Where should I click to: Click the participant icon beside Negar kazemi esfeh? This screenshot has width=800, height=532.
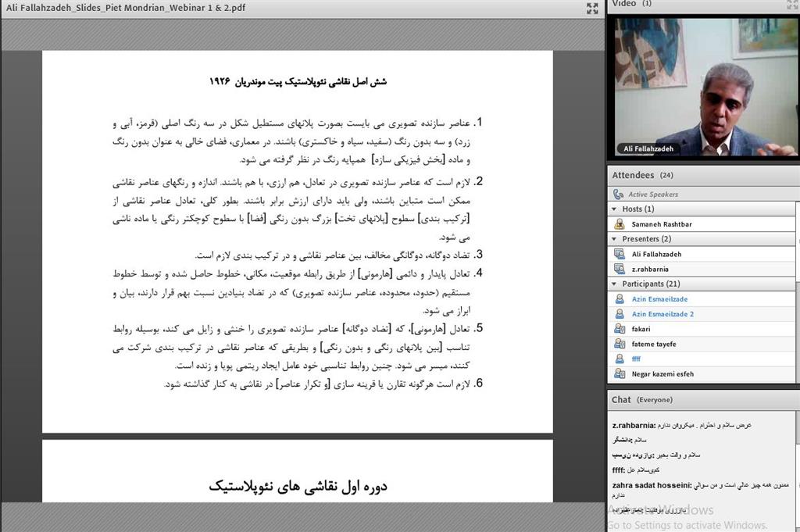620,374
